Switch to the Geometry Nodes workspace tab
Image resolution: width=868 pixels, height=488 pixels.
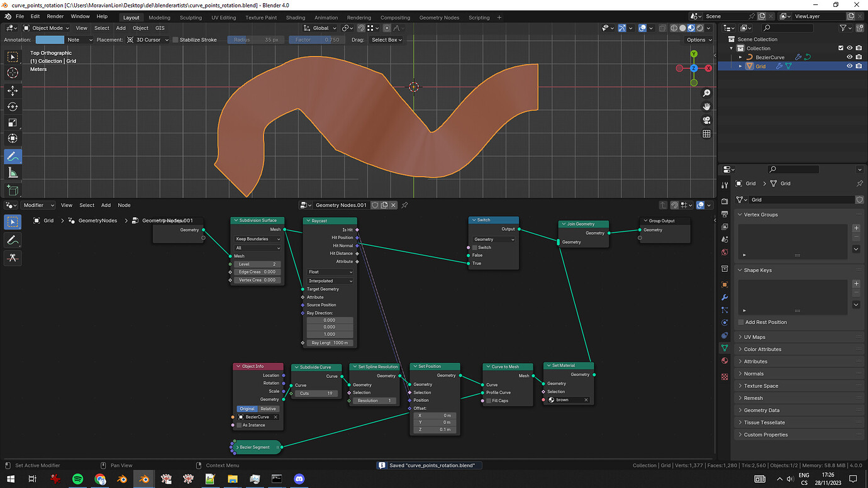pyautogui.click(x=439, y=17)
